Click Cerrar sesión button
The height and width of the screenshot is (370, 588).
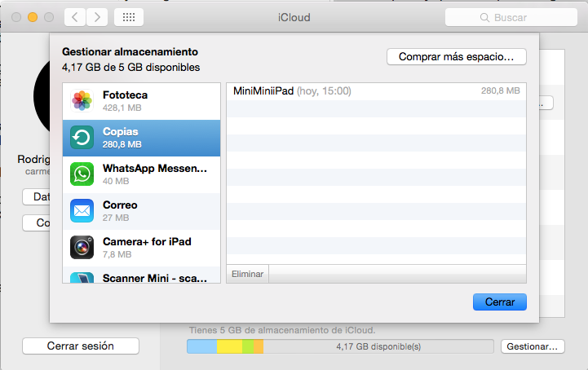click(81, 346)
